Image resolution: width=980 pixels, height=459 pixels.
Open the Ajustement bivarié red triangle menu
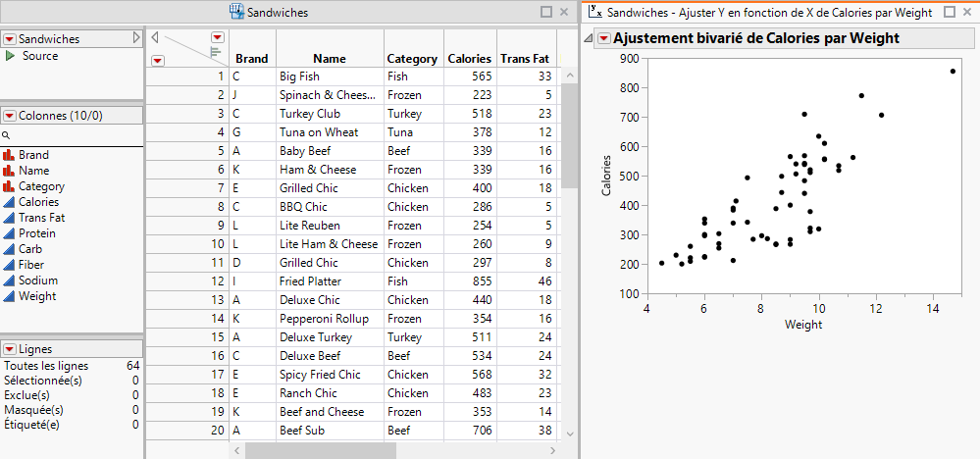(x=604, y=38)
